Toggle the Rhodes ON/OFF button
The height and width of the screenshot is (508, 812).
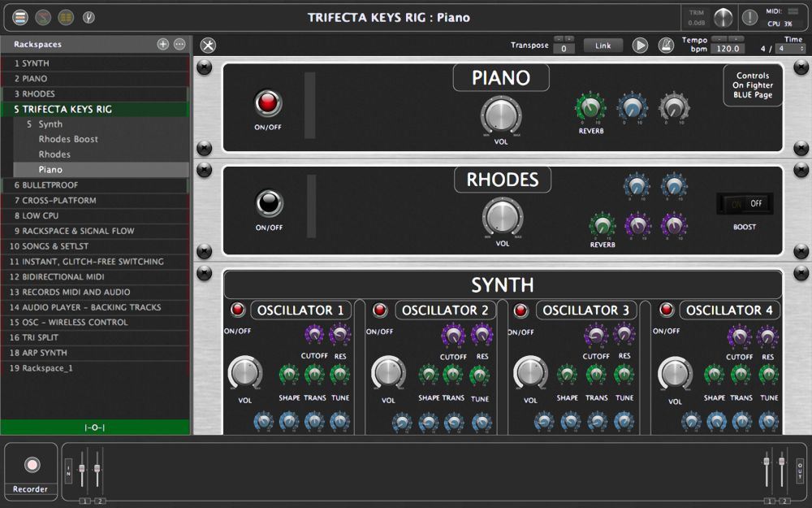(268, 202)
